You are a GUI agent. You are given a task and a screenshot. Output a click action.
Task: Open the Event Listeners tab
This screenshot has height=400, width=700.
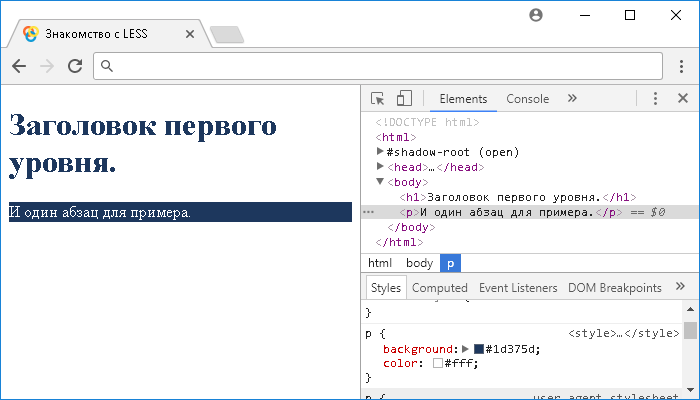coord(518,288)
